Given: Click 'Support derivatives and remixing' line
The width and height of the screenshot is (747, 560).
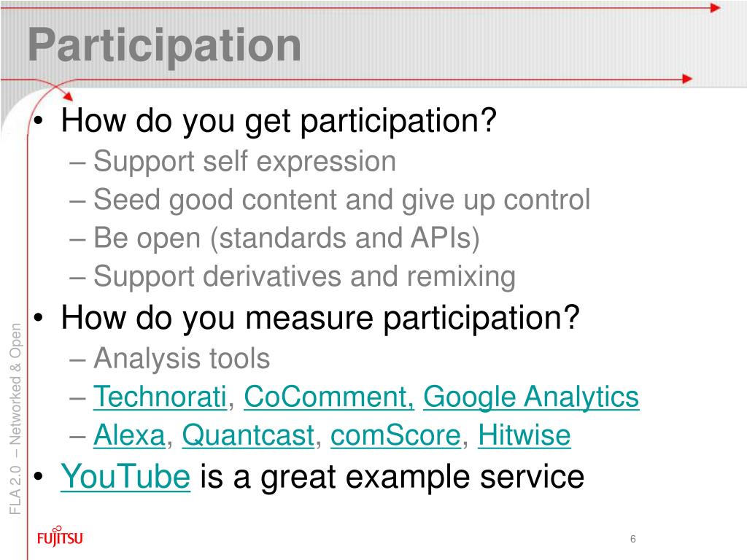Looking at the screenshot, I should 304,276.
